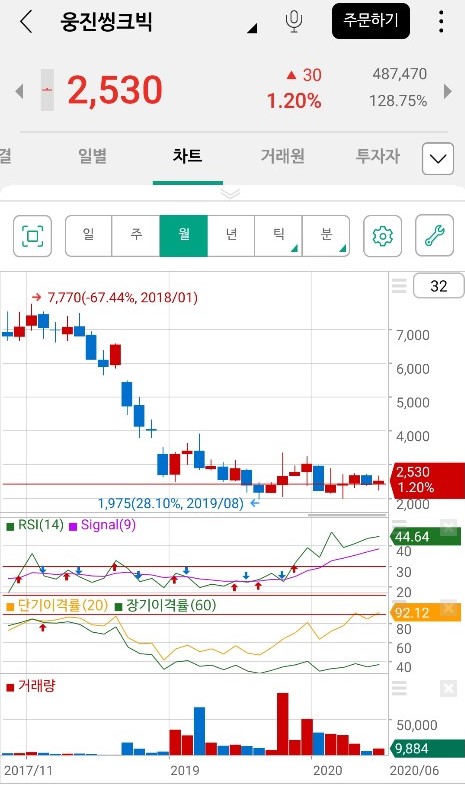Go back using the left arrow
Image resolution: width=465 pixels, height=785 pixels.
point(26,22)
